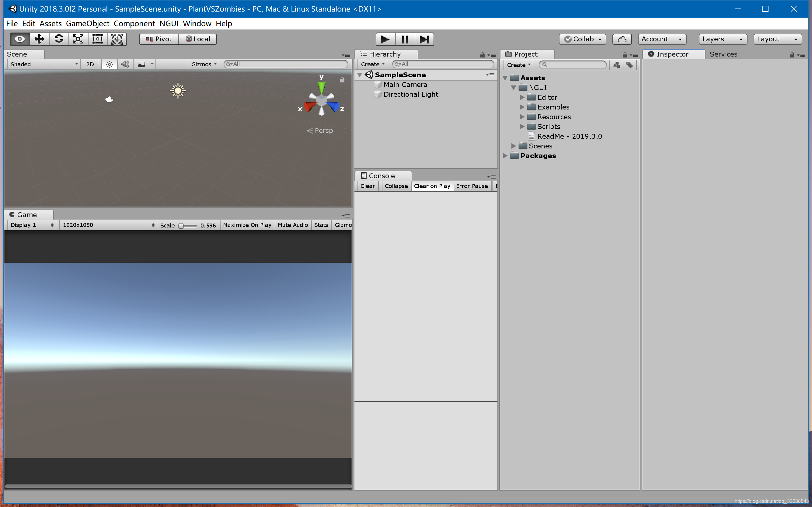The height and width of the screenshot is (507, 812).
Task: Click the console Clear button
Action: point(367,186)
